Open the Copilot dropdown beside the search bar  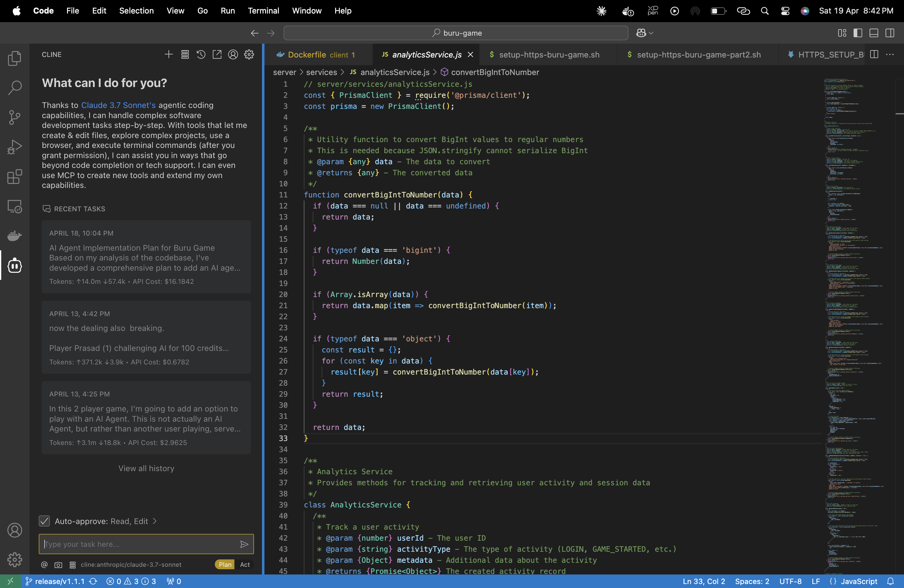(644, 33)
